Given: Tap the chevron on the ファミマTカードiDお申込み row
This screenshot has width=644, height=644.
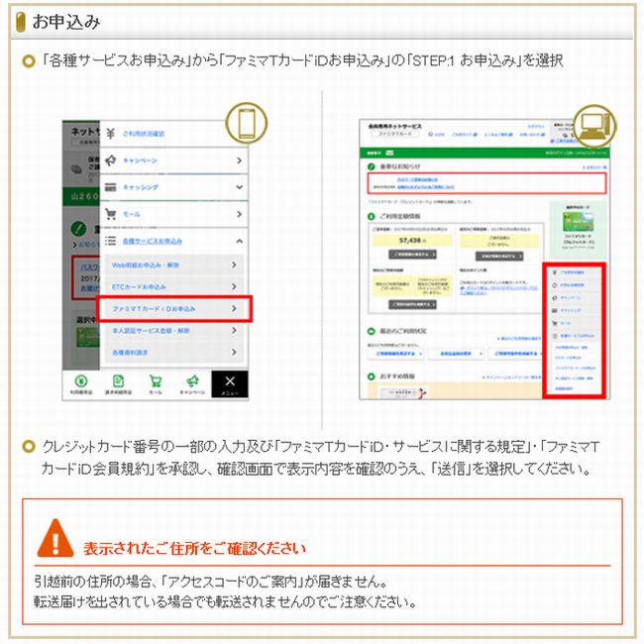Looking at the screenshot, I should point(234,308).
